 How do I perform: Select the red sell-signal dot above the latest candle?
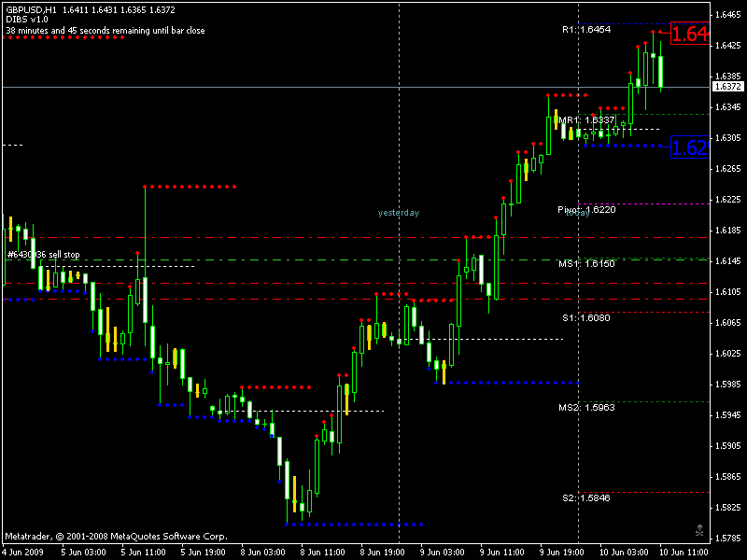pyautogui.click(x=654, y=30)
